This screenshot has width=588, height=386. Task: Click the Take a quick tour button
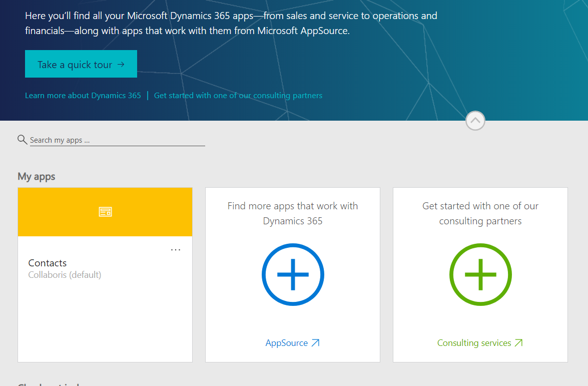[81, 64]
